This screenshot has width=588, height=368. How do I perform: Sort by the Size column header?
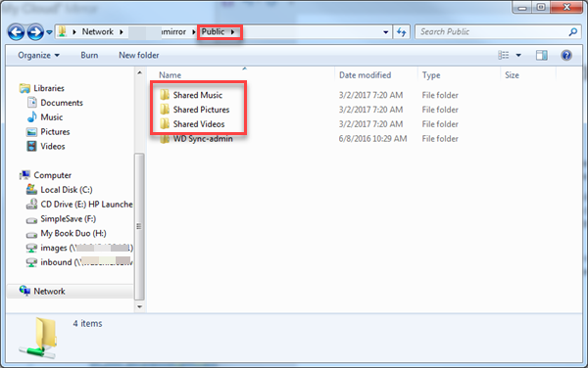point(512,75)
